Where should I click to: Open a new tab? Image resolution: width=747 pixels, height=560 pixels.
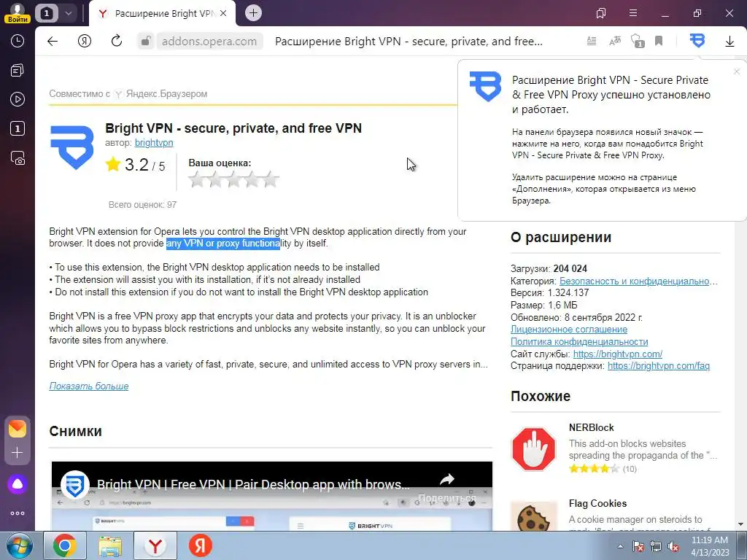point(253,13)
